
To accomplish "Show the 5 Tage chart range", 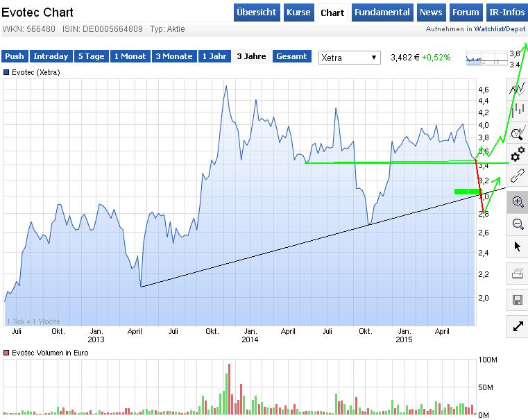I will 92,56.
